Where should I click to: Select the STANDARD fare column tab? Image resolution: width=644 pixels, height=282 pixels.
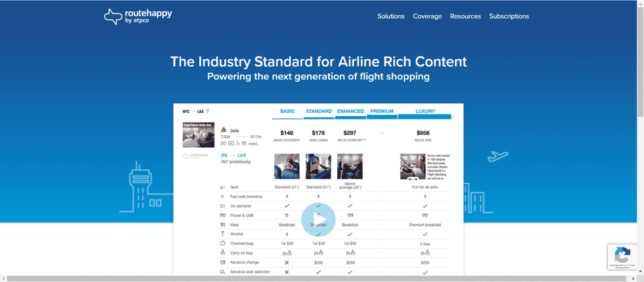point(319,111)
